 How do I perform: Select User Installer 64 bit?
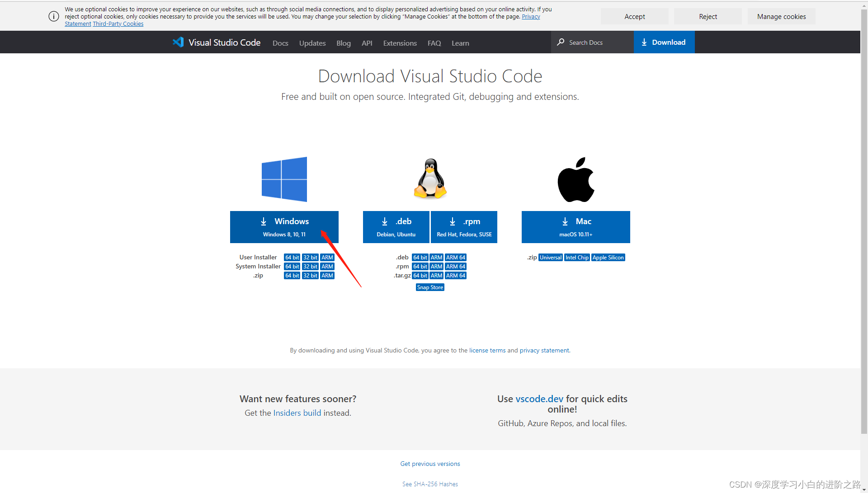coord(292,258)
